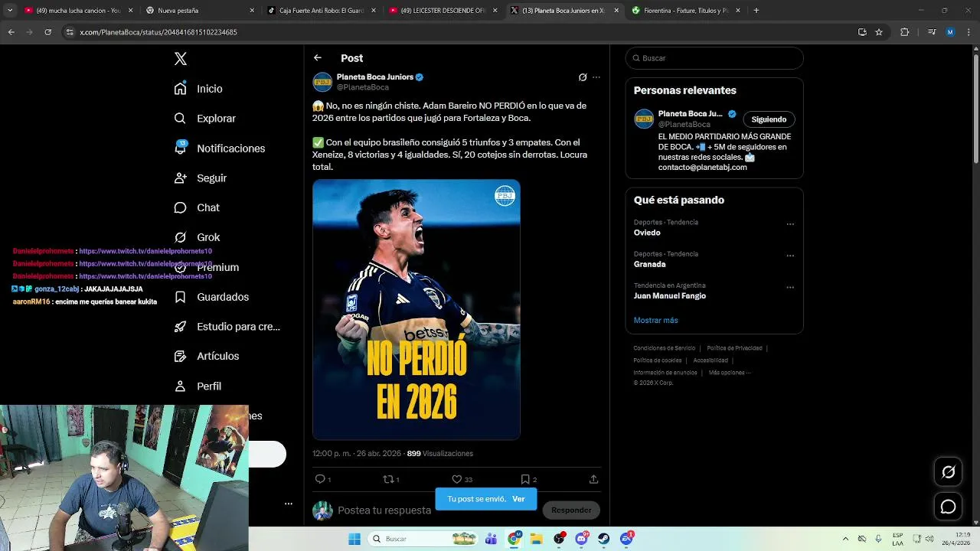Click the back arrow next to Post
The height and width of the screenshot is (551, 980).
click(x=318, y=58)
